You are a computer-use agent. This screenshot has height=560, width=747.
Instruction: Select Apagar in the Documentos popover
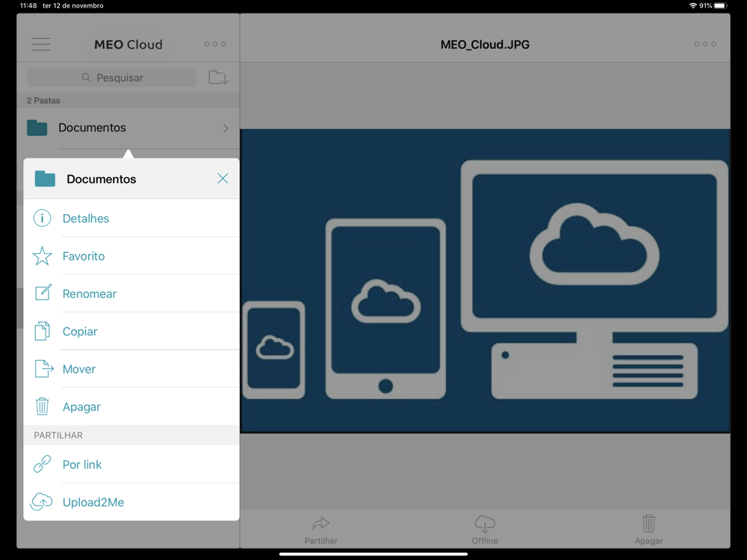pos(81,407)
